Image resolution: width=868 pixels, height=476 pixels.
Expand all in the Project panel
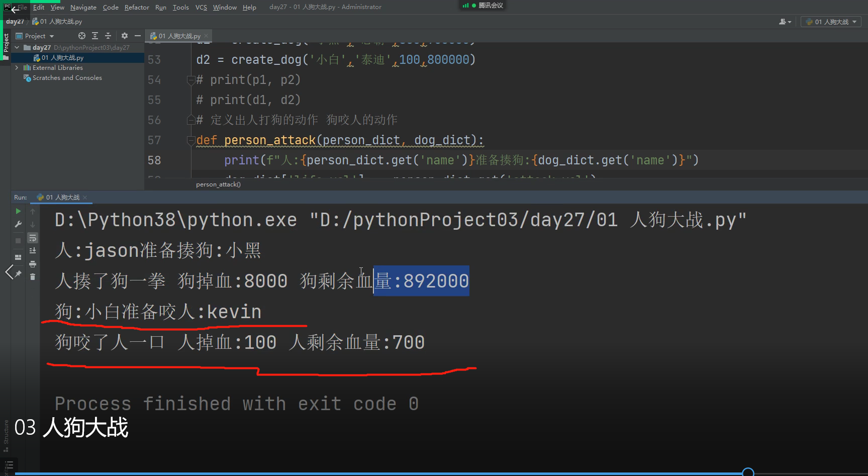[95, 36]
